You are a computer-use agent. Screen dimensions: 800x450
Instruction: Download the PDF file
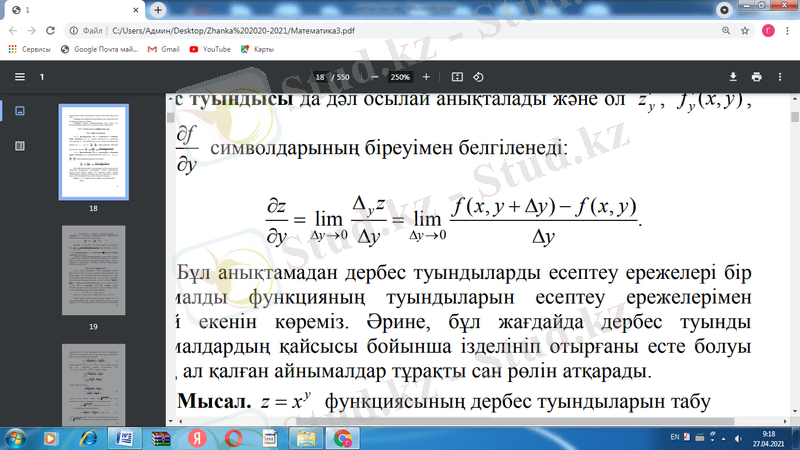click(733, 77)
